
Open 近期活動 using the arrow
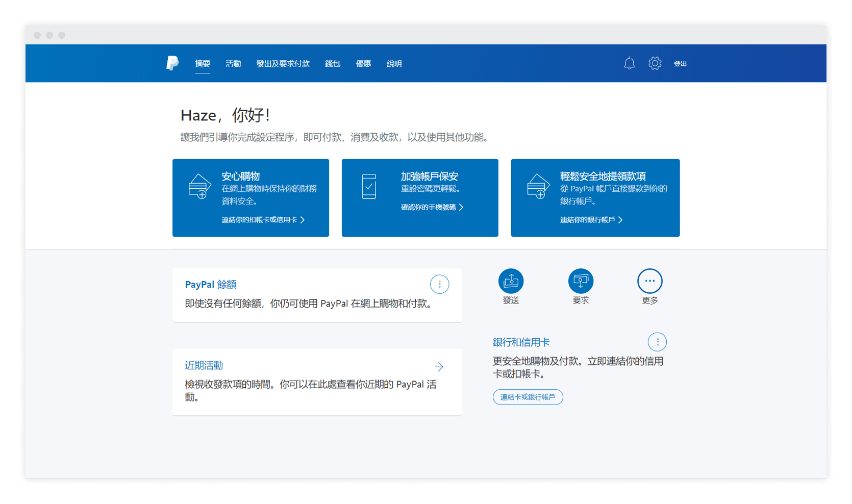439,367
